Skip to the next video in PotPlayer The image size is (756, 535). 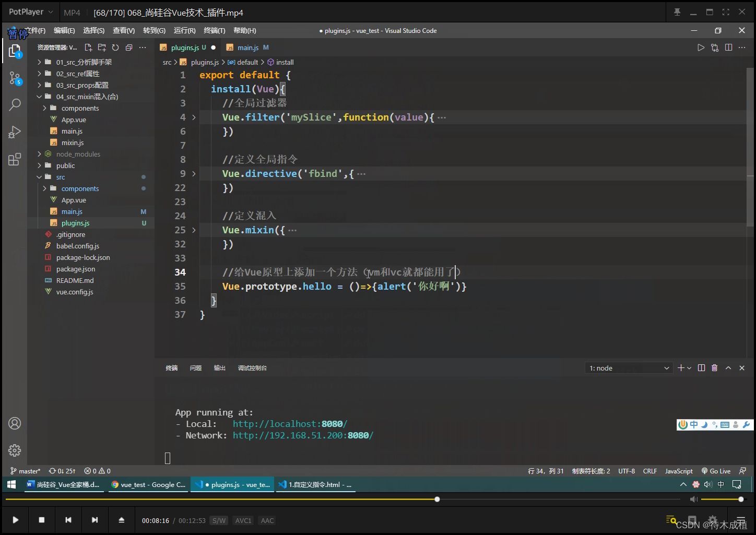[95, 520]
